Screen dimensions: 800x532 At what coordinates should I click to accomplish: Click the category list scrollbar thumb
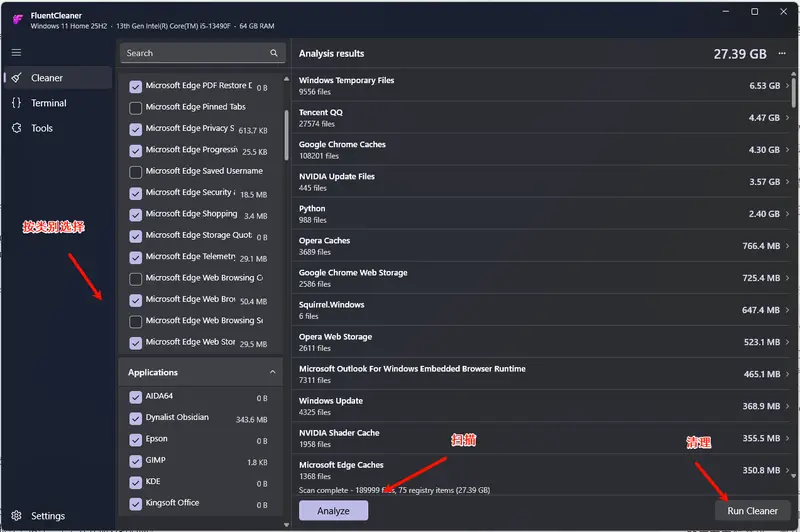286,135
